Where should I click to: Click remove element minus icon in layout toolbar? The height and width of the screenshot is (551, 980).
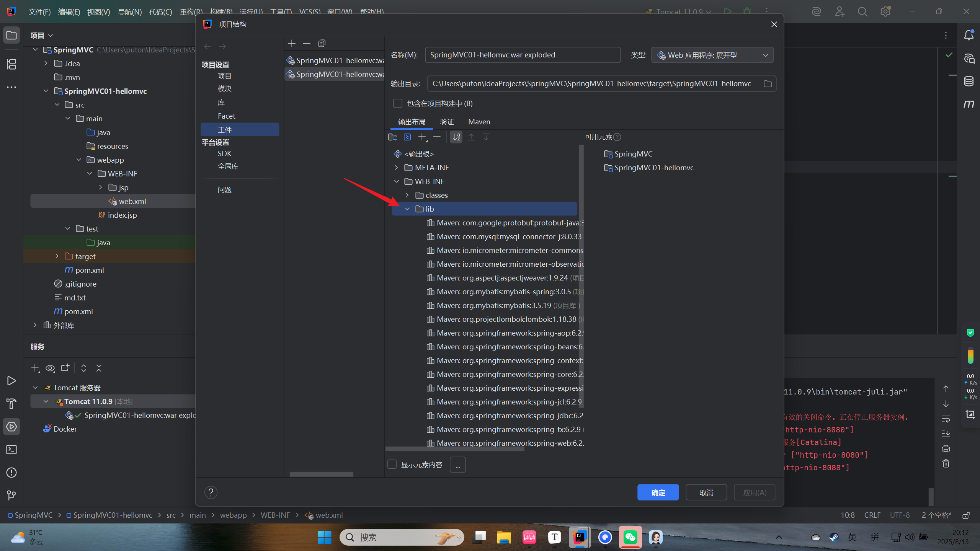[x=437, y=137]
